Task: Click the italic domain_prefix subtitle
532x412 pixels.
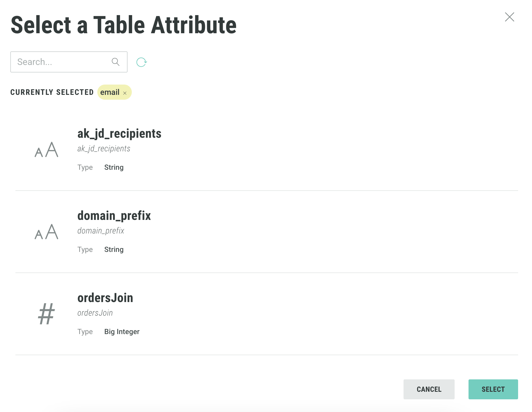Action: pyautogui.click(x=101, y=231)
